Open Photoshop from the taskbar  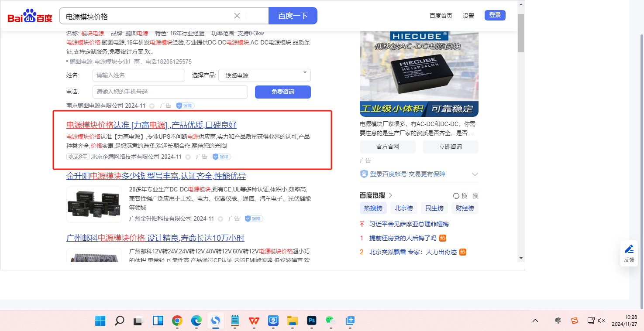(312, 321)
